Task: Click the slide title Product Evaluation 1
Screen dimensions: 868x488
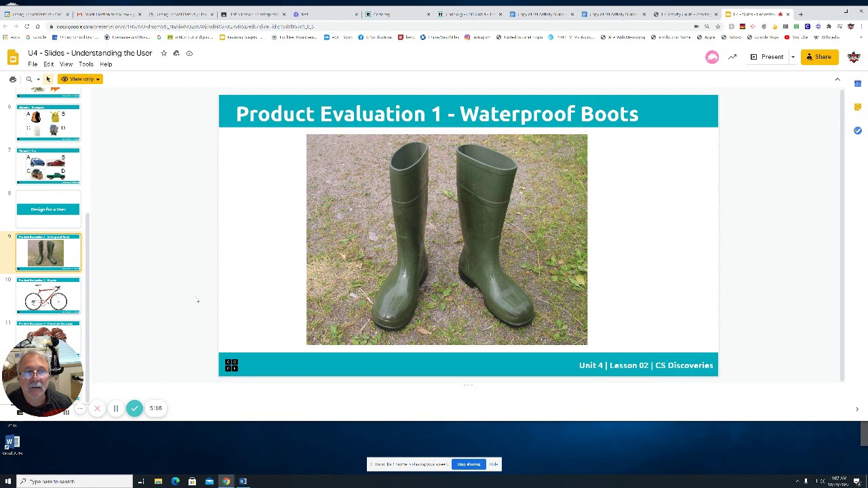Action: (437, 114)
